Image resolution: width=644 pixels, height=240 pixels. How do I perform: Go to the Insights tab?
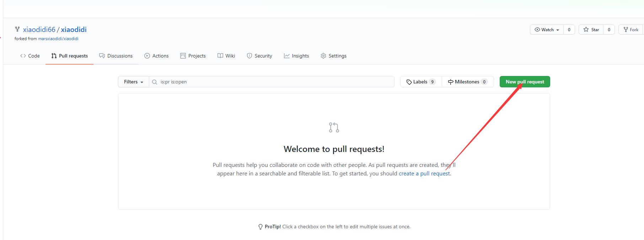(x=296, y=56)
